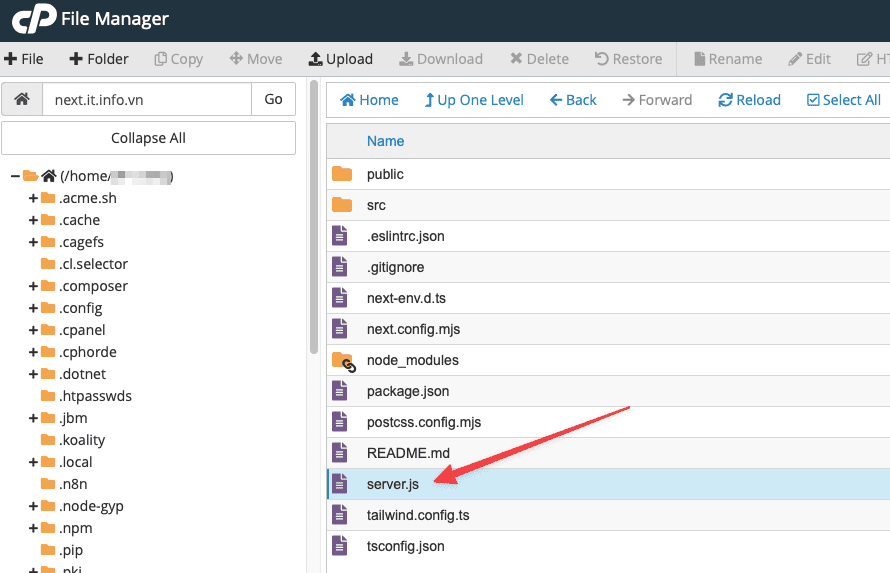Click the Download toolbar button

coord(441,59)
